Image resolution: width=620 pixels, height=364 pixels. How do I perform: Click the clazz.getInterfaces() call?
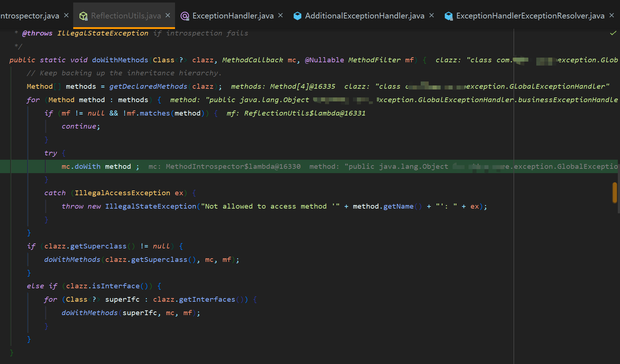[x=199, y=299]
